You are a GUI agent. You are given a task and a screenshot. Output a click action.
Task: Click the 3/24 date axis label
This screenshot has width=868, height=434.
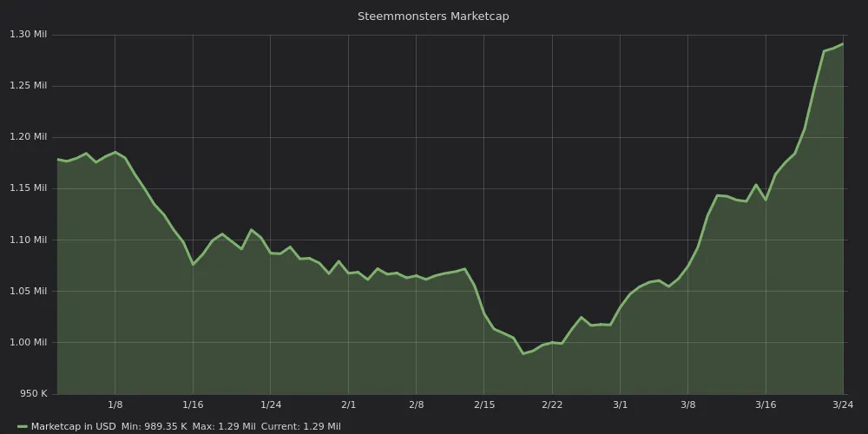(x=843, y=404)
